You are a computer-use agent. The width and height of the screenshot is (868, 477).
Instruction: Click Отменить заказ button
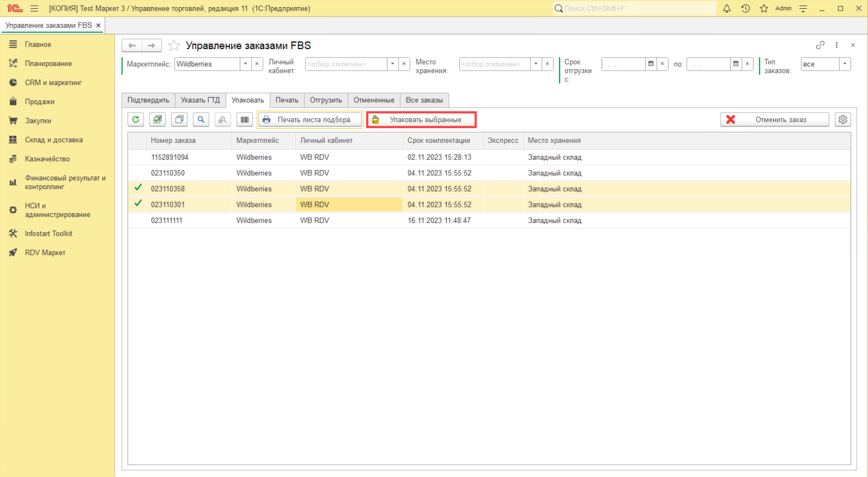point(775,119)
